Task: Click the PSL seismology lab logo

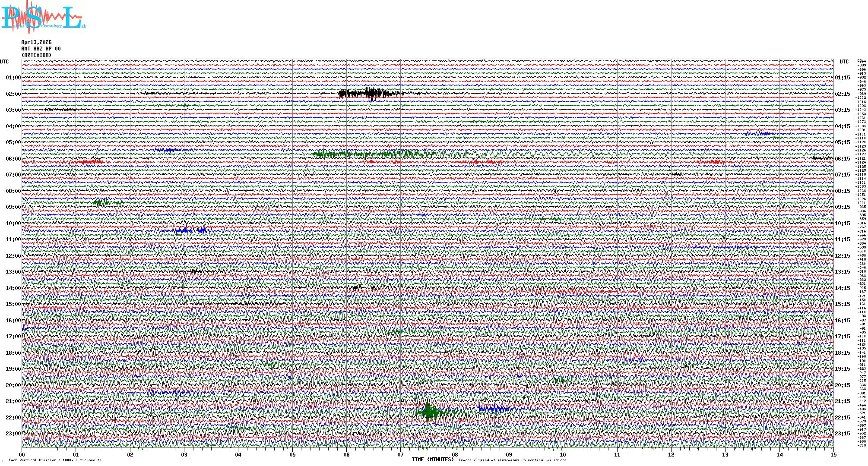Action: click(43, 18)
